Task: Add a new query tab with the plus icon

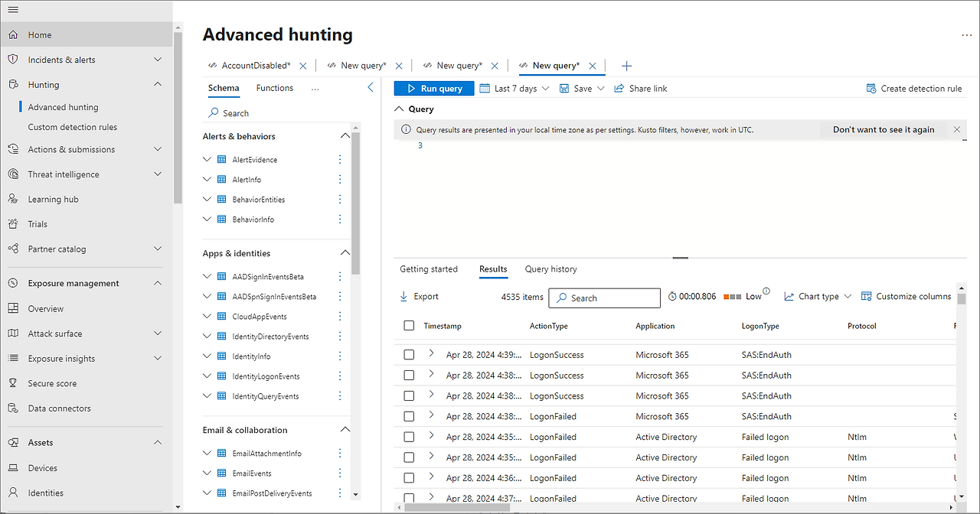Action: click(x=626, y=67)
